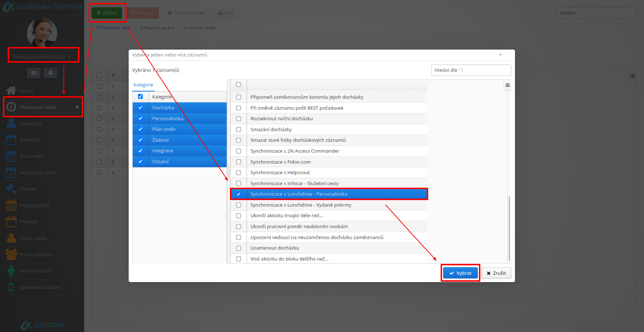Select row Synchronizace s Helpscout
644x332 pixels.
(x=329, y=173)
